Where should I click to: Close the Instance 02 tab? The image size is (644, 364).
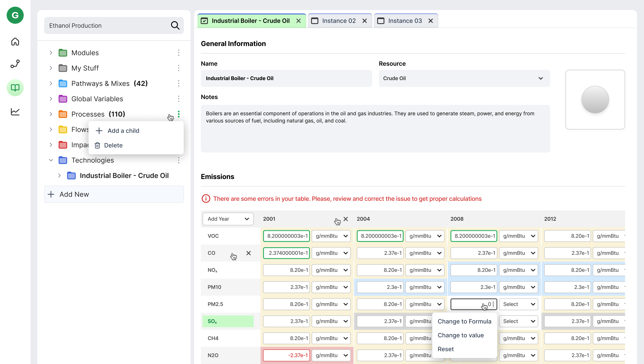click(364, 21)
